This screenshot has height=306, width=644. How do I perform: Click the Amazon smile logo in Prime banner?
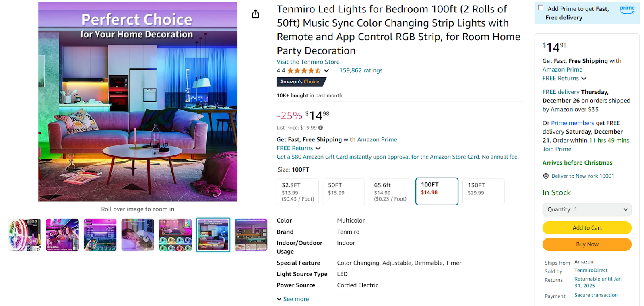pyautogui.click(x=627, y=12)
